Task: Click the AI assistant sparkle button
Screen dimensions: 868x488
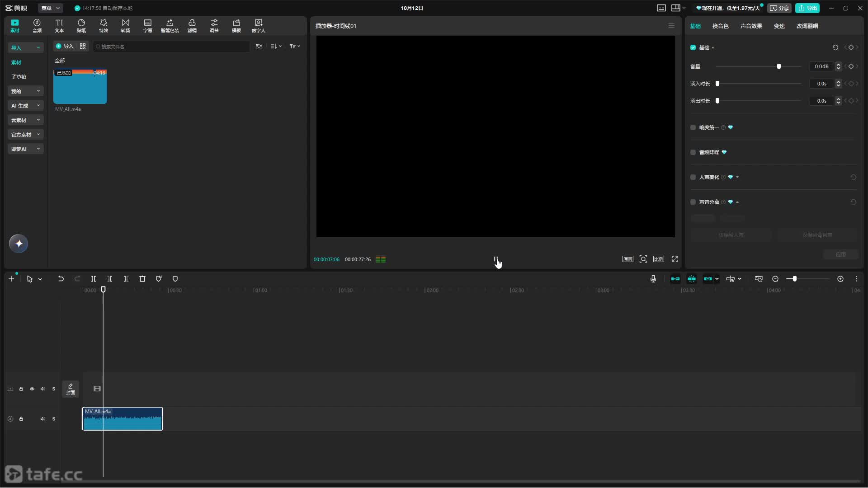Action: coord(19,244)
